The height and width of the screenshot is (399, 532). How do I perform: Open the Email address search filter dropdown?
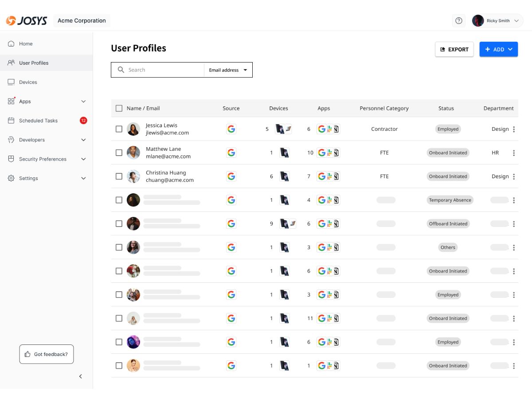click(228, 70)
